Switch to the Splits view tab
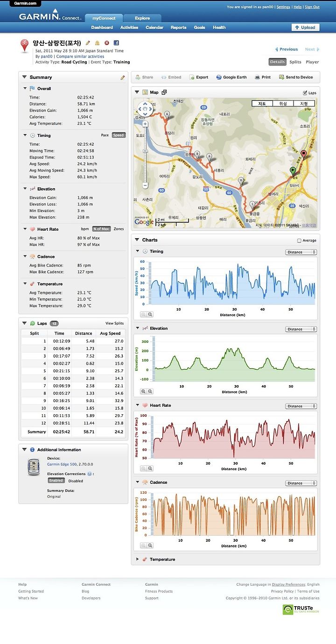 295,62
